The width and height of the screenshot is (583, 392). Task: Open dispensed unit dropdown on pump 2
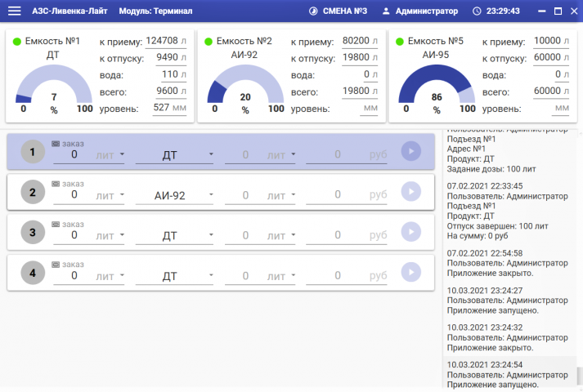click(x=294, y=194)
